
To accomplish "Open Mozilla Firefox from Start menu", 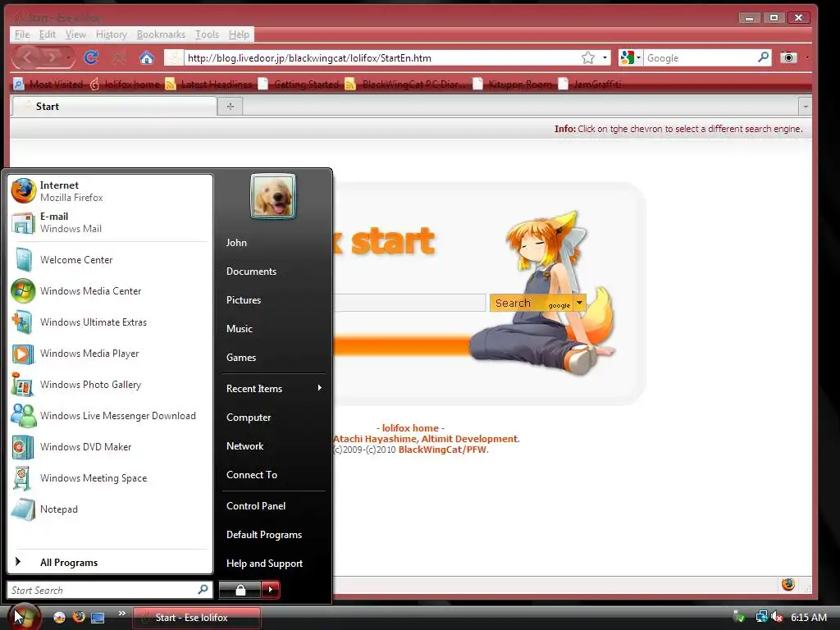I will pyautogui.click(x=110, y=191).
